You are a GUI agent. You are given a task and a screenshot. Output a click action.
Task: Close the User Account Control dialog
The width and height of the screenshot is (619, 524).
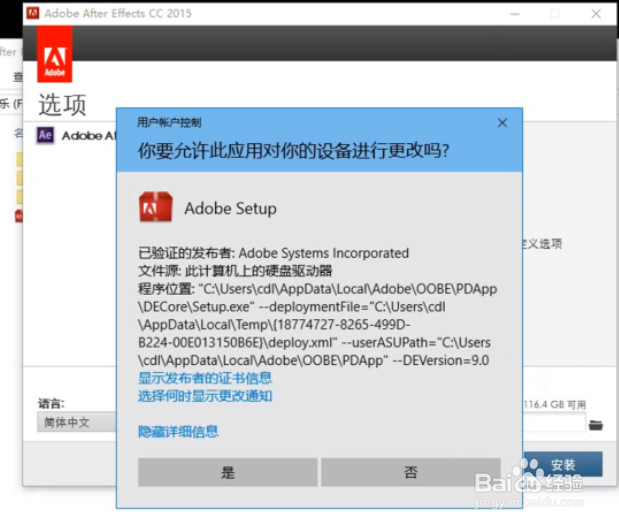click(x=502, y=123)
